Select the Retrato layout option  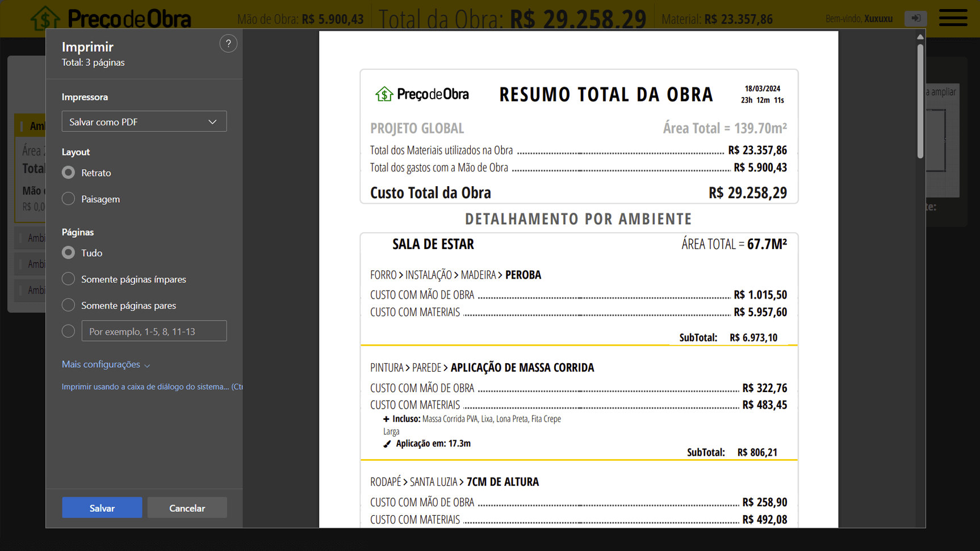(x=68, y=173)
